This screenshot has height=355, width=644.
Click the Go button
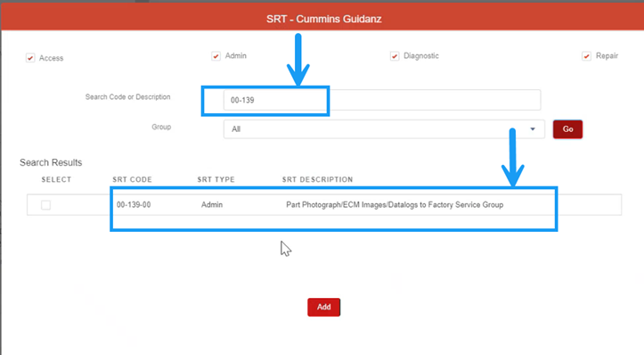click(567, 129)
